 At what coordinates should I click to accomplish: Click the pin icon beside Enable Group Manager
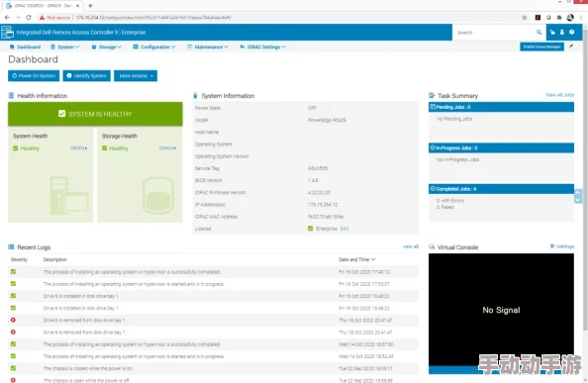(x=571, y=47)
